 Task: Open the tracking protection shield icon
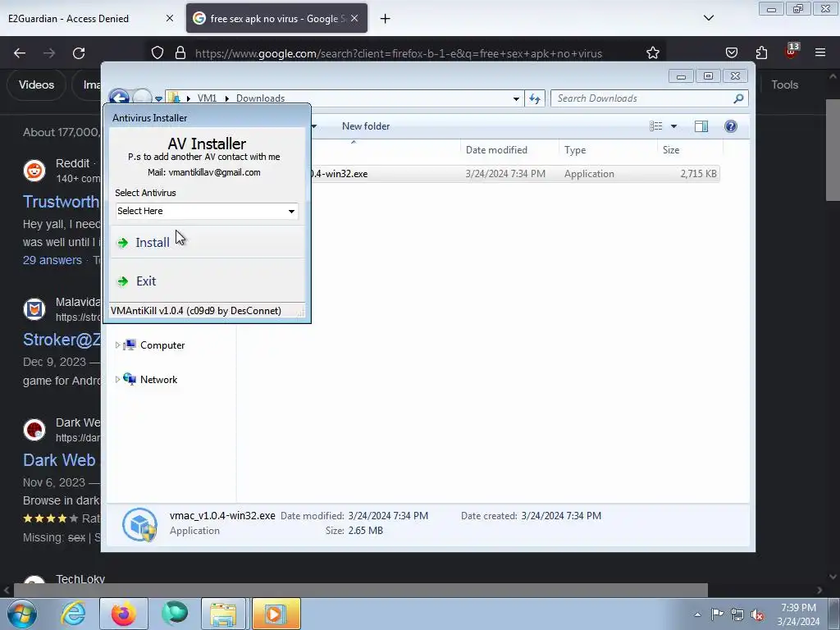[x=157, y=53]
